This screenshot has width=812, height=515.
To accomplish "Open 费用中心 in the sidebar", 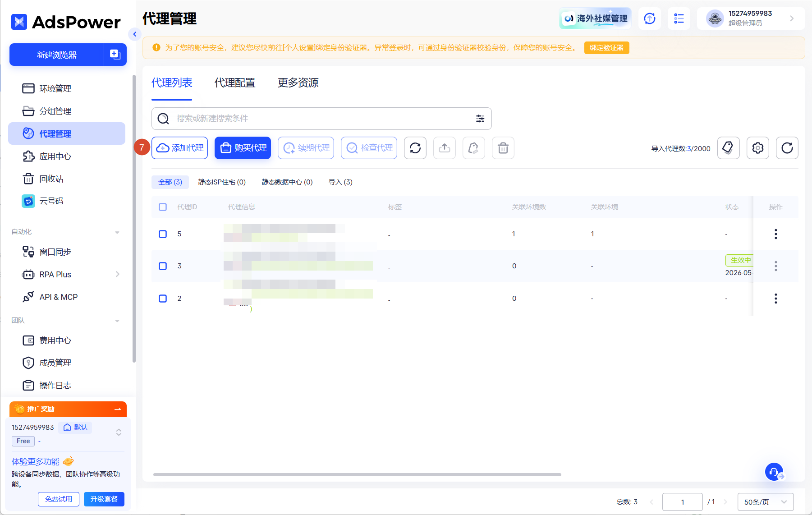I will [67, 340].
